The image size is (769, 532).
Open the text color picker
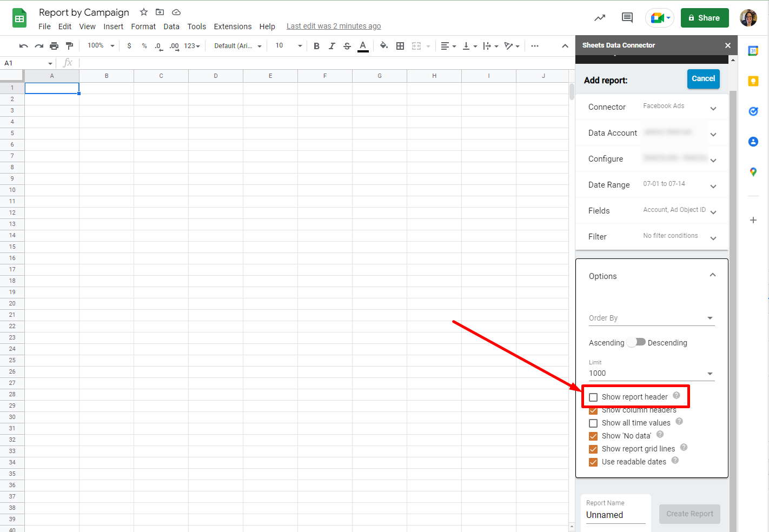[x=363, y=46]
